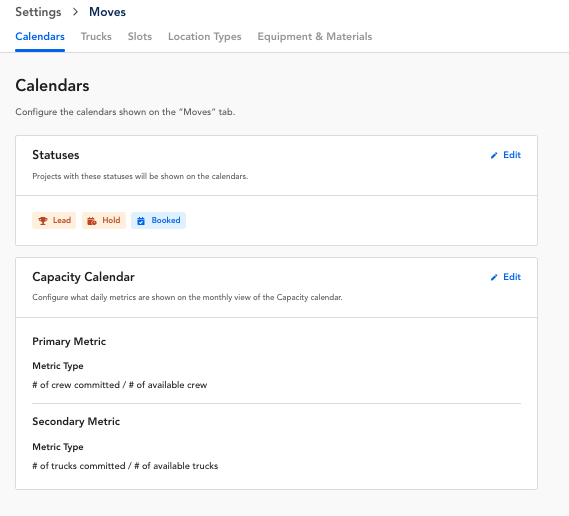Image resolution: width=569 pixels, height=516 pixels.
Task: Go to Equipment & Materials tab
Action: pyautogui.click(x=315, y=37)
